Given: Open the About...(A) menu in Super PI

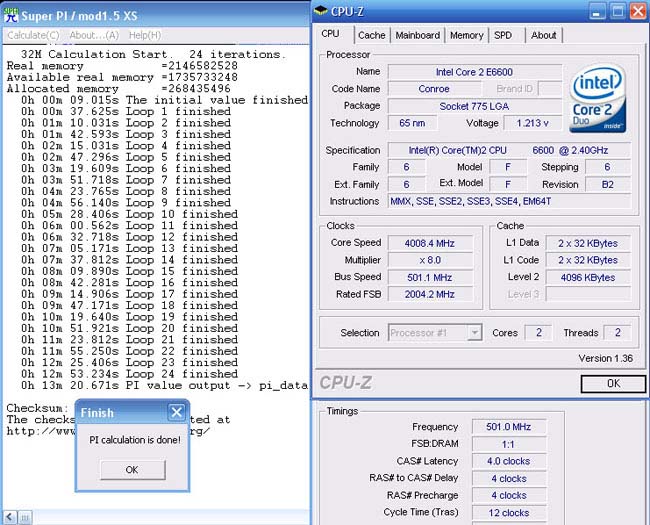Looking at the screenshot, I should [x=94, y=35].
